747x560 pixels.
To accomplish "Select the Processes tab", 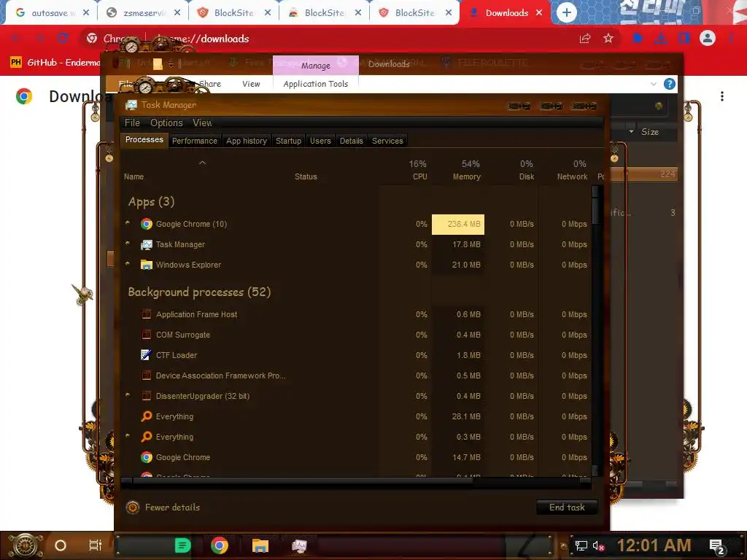I will pos(144,139).
